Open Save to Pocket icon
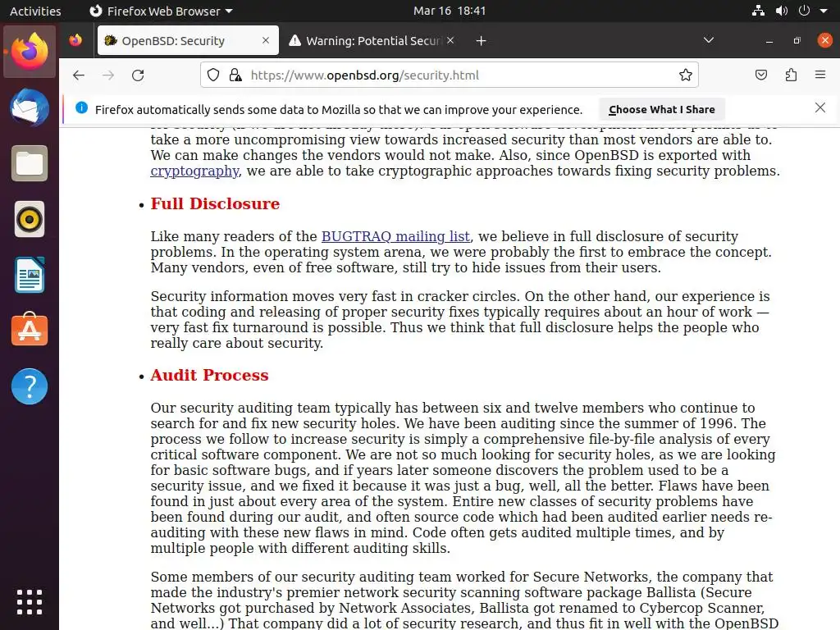 [760, 75]
